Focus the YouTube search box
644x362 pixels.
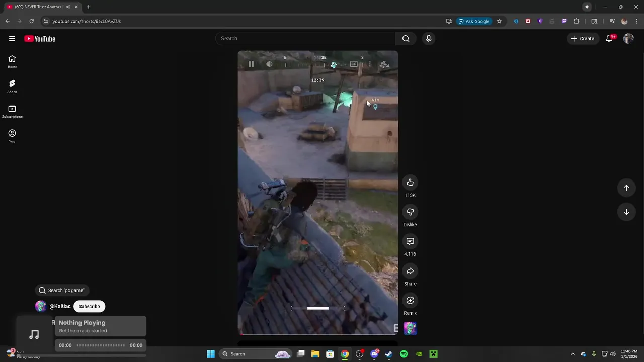coord(305,39)
